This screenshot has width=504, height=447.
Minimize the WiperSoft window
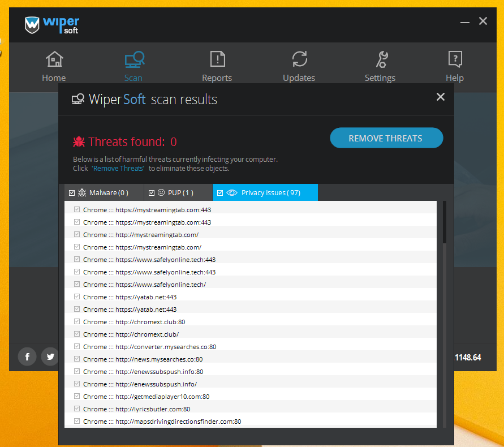pos(465,22)
